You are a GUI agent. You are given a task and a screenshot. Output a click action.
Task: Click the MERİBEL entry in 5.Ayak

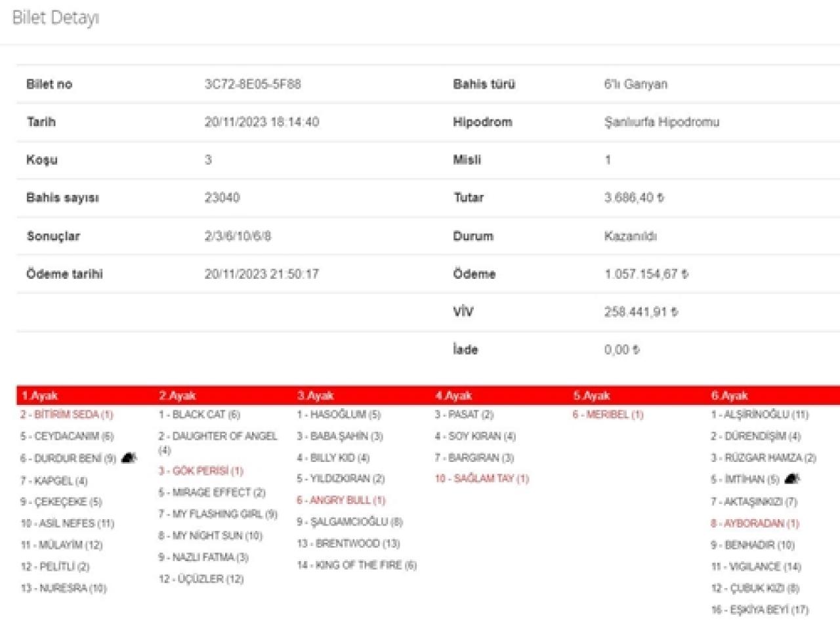(x=608, y=415)
